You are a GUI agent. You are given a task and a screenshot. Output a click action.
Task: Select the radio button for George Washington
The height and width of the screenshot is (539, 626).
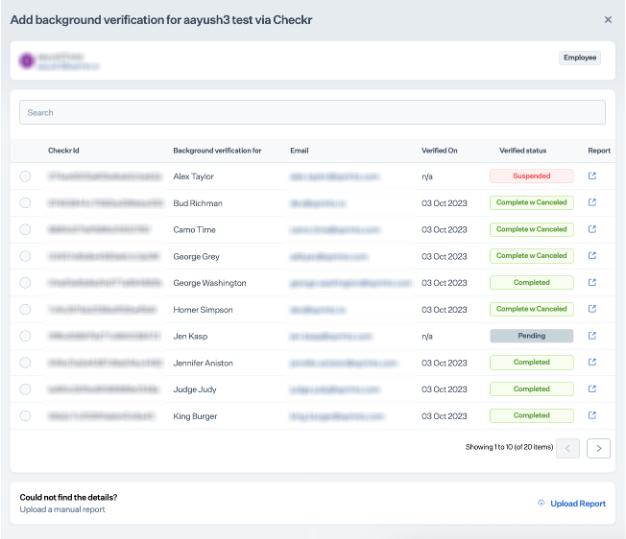pyautogui.click(x=25, y=283)
